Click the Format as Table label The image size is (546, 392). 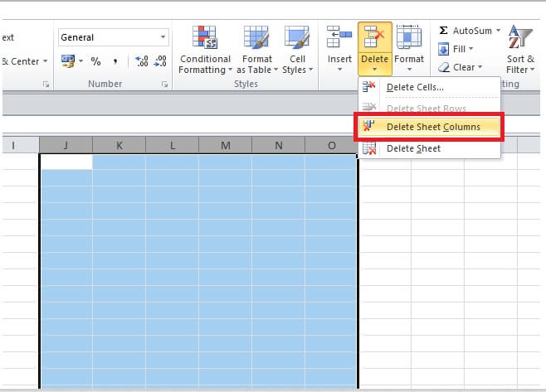click(x=256, y=65)
